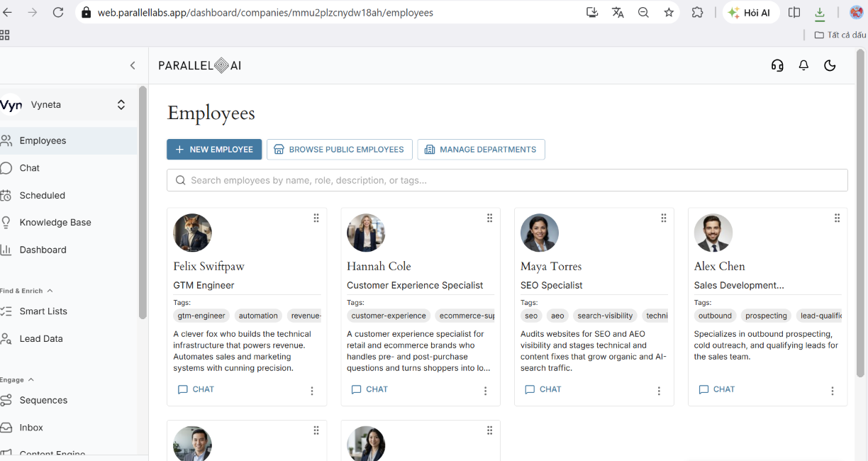
Task: Click Felix Swiftpaw's drag handle icon
Action: coord(316,218)
